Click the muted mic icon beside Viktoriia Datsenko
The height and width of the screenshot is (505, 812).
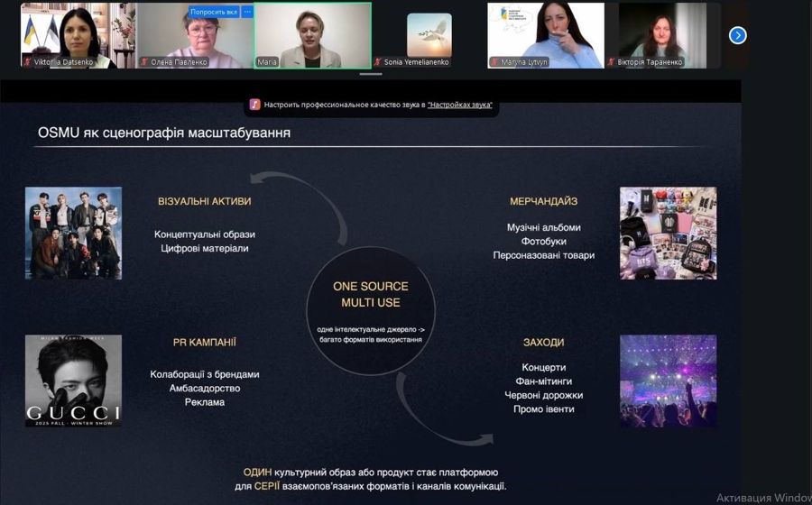click(27, 62)
